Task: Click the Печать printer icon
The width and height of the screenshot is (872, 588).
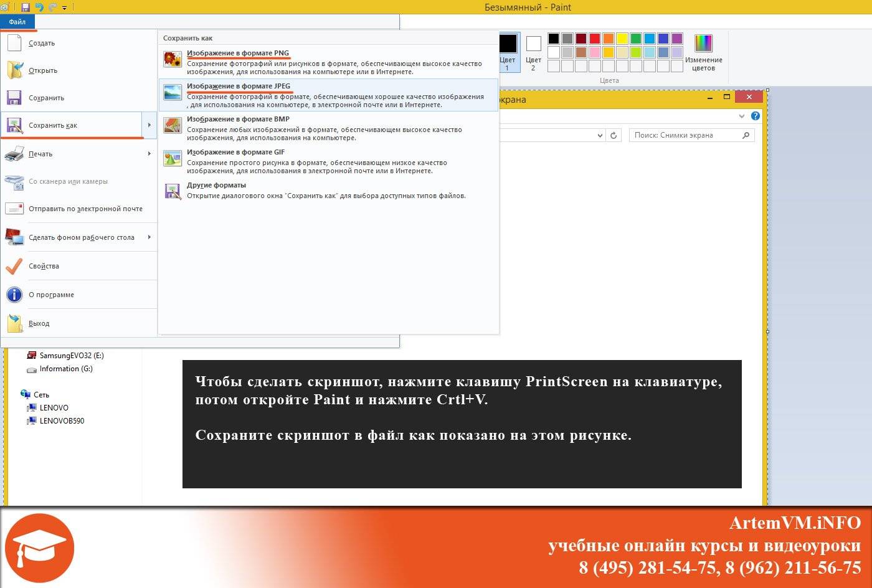Action: (14, 154)
